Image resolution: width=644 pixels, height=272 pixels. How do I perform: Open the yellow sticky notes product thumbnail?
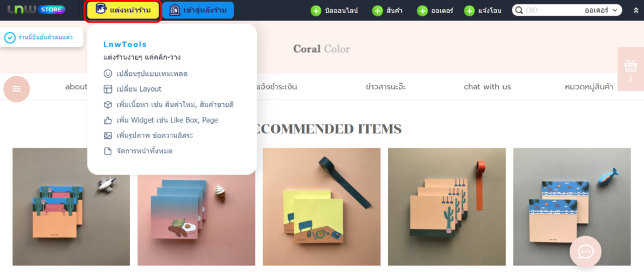[321, 207]
